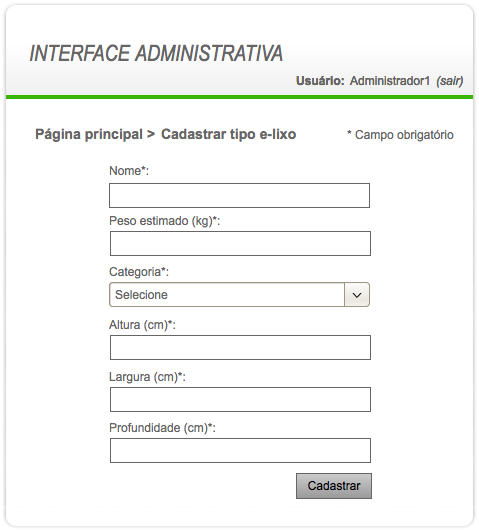
Task: Click the Profundidade (cm)* label
Action: 162,428
